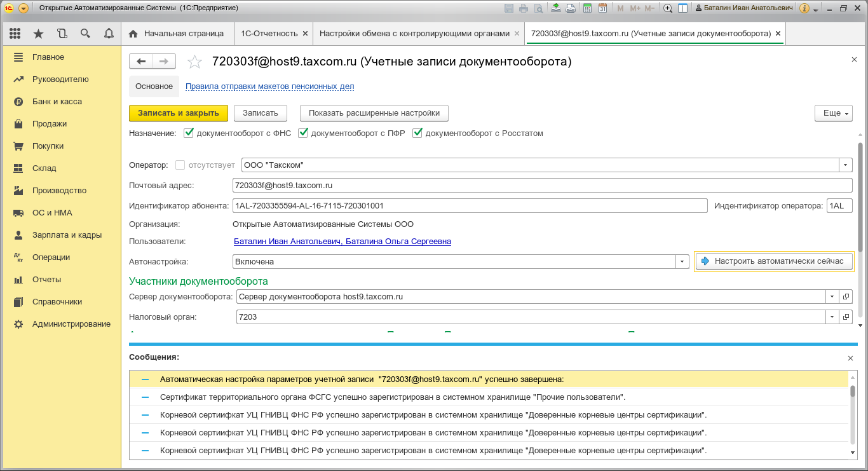Open the history scroll icon

[x=62, y=34]
